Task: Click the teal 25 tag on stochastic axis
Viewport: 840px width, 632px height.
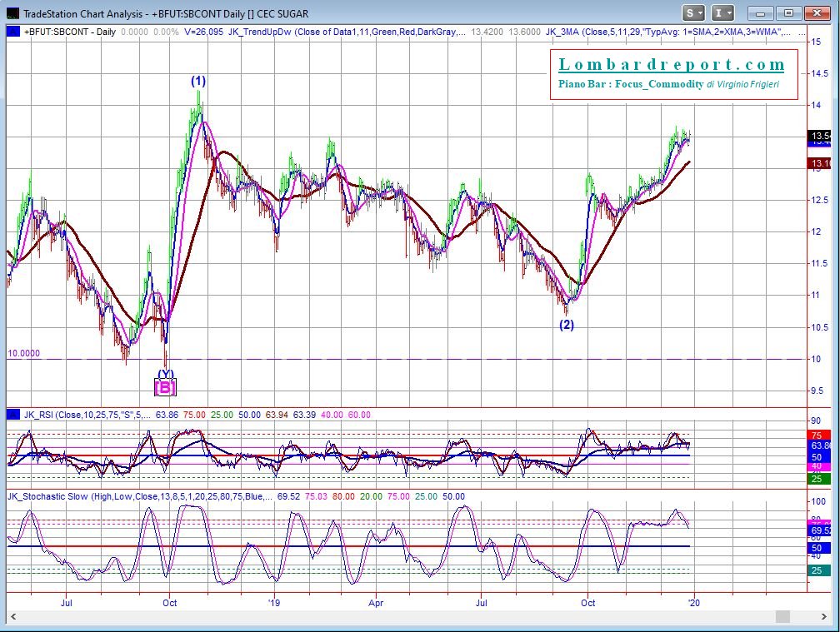Action: tap(818, 570)
